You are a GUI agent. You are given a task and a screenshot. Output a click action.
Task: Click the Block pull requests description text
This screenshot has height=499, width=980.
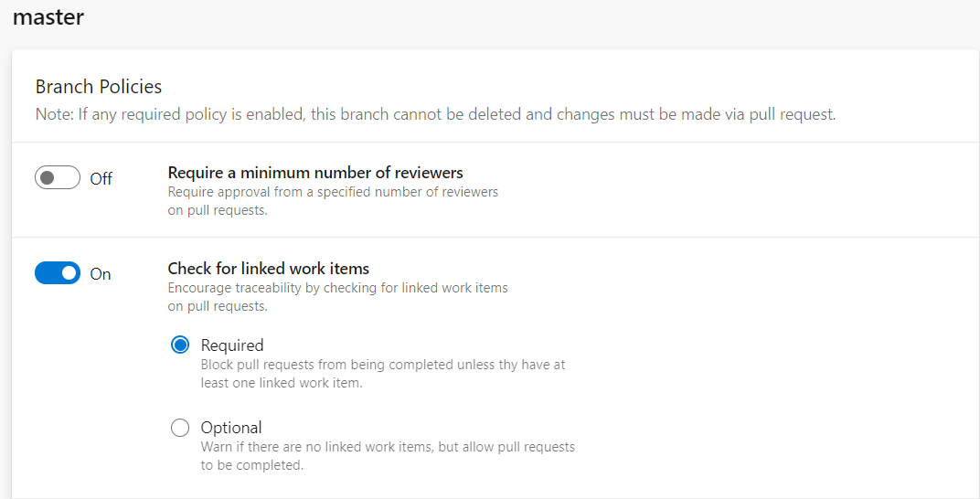383,365
